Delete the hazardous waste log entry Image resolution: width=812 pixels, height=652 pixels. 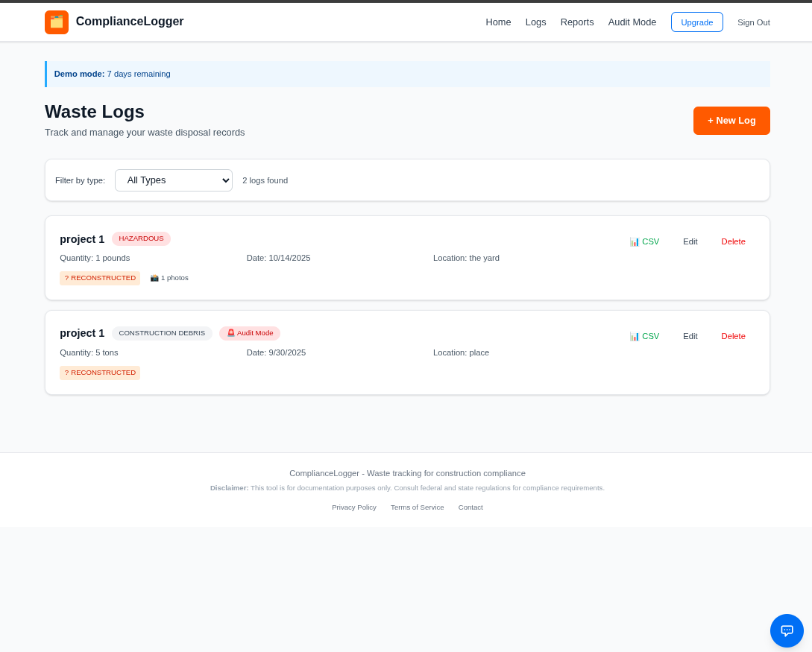point(733,241)
